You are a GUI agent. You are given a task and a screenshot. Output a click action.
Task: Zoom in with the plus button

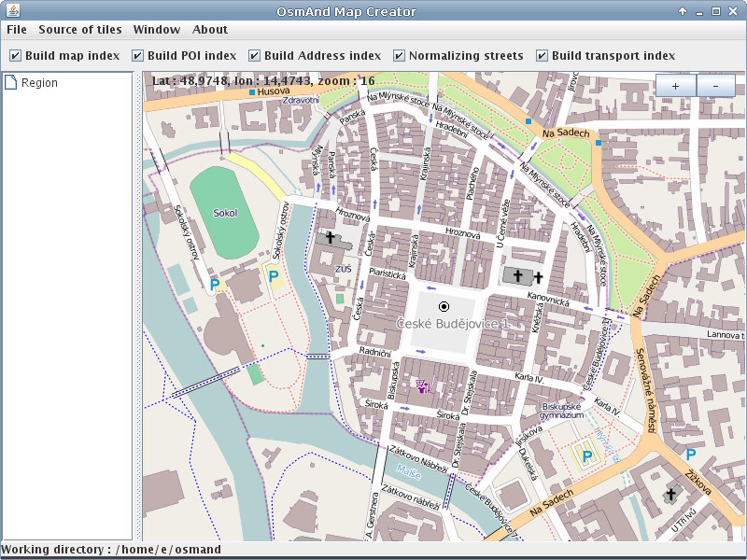pos(675,86)
